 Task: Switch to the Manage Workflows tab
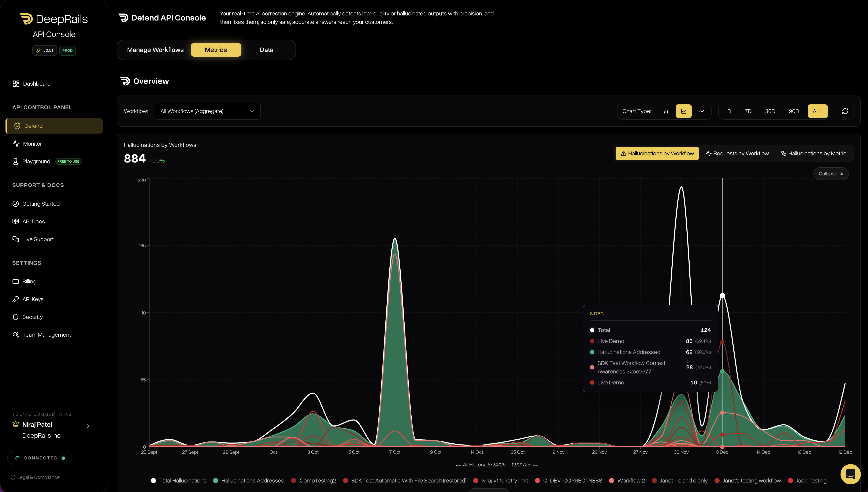[155, 50]
